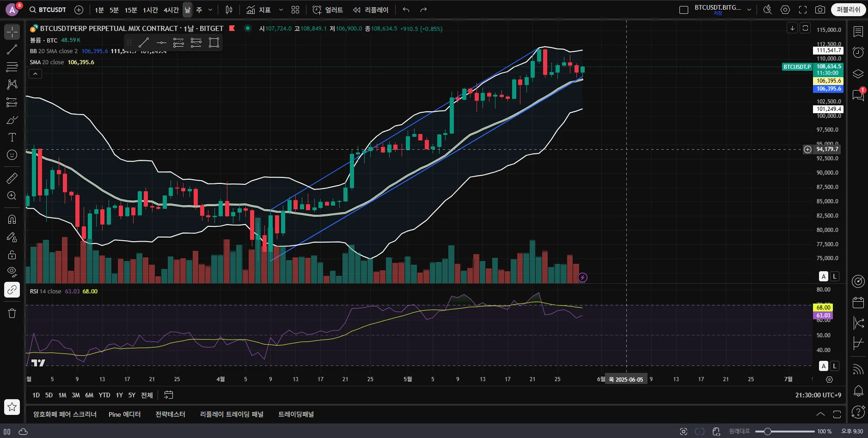Switch to the 4시간 interval
This screenshot has width=868, height=438.
click(171, 10)
